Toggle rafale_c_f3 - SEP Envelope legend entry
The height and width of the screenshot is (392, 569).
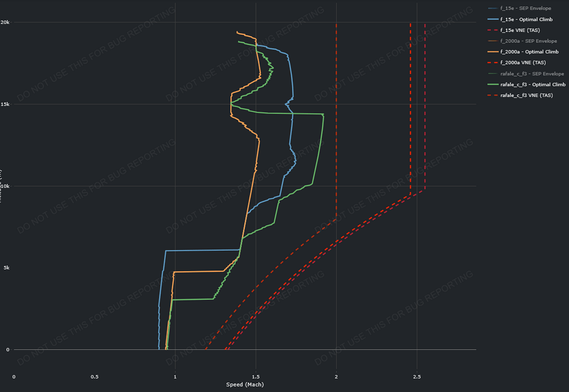click(526, 73)
